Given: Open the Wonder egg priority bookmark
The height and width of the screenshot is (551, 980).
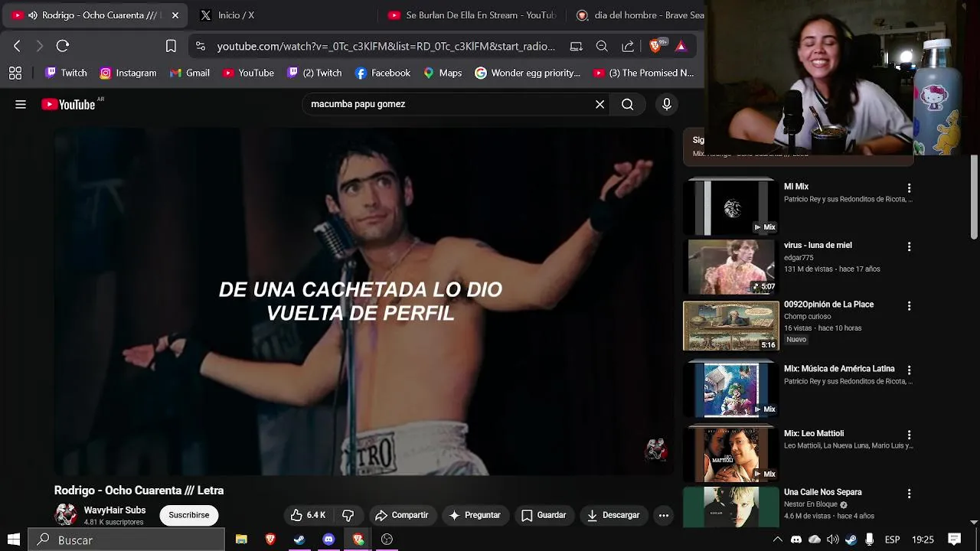Looking at the screenshot, I should (528, 73).
